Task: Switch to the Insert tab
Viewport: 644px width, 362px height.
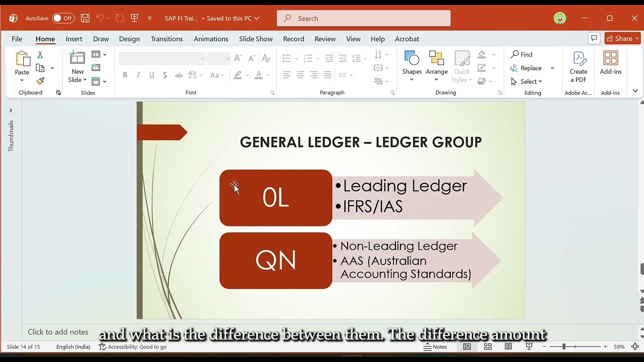Action: click(74, 39)
